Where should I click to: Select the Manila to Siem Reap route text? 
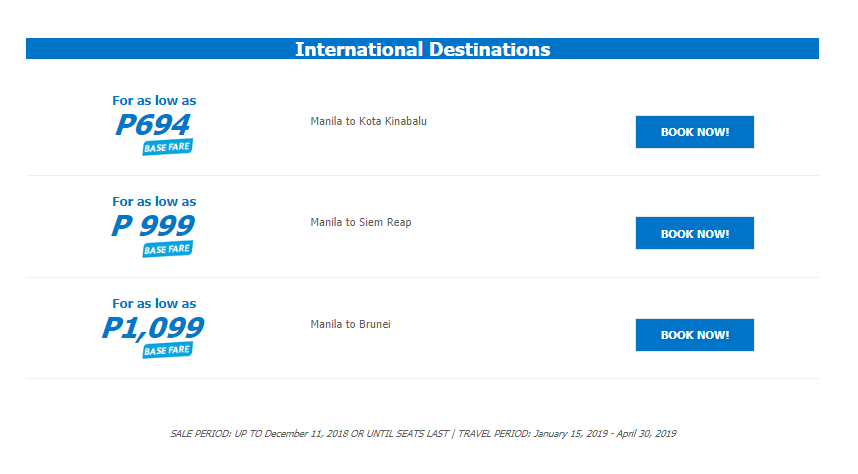(361, 222)
